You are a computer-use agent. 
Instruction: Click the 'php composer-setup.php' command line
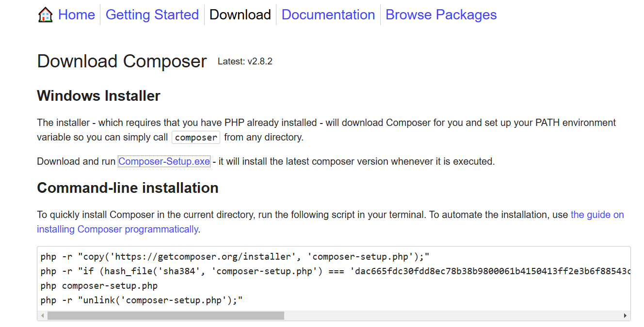[99, 285]
